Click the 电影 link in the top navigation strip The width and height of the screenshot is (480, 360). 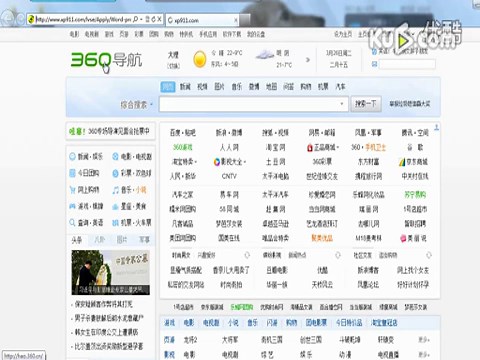click(x=74, y=34)
